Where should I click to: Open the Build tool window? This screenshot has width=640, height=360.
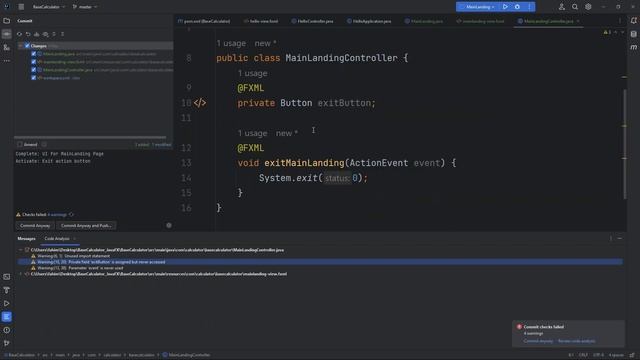coord(7,290)
